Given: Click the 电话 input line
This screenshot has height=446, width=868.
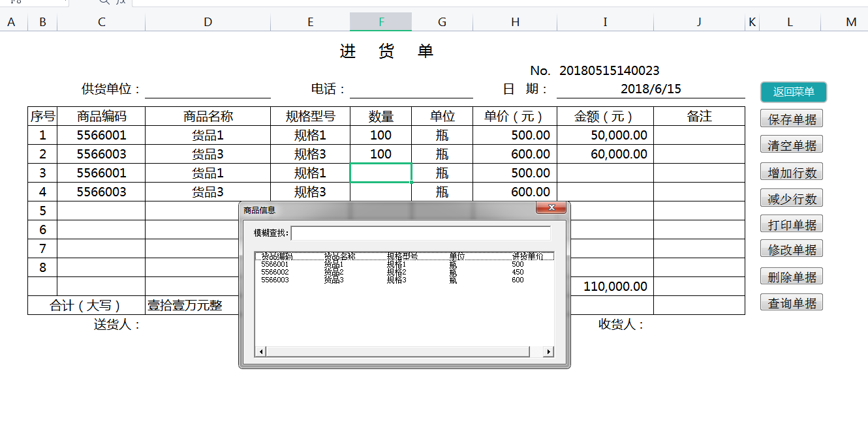Looking at the screenshot, I should coord(411,89).
